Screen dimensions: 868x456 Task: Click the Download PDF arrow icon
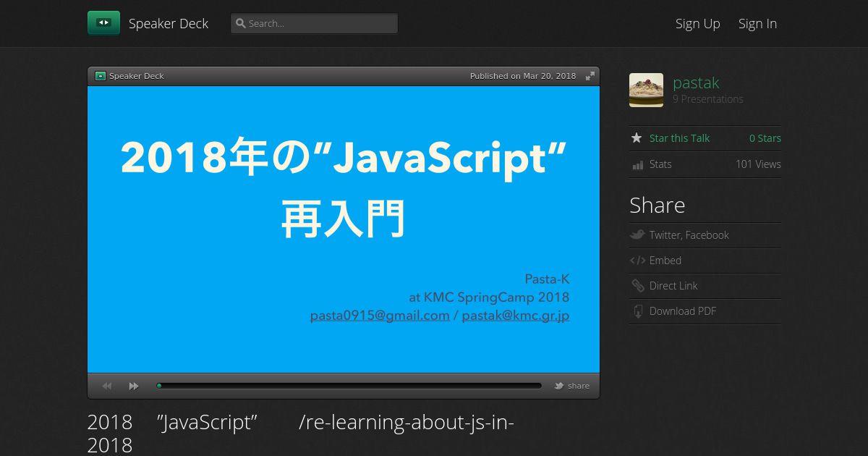637,311
